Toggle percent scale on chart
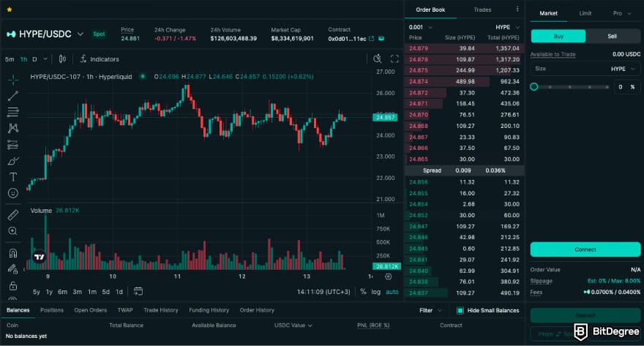 [363, 291]
